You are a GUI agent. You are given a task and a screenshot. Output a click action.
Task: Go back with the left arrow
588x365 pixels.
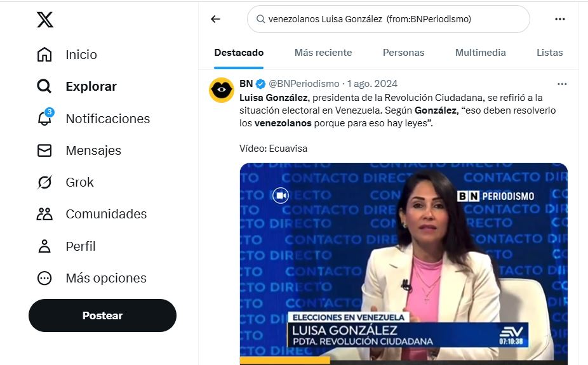point(216,19)
